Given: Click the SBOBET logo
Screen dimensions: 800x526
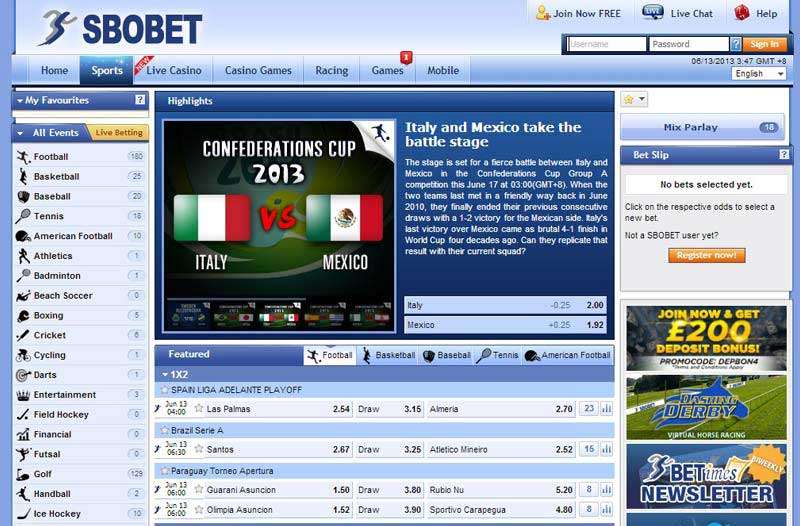Looking at the screenshot, I should (x=120, y=28).
